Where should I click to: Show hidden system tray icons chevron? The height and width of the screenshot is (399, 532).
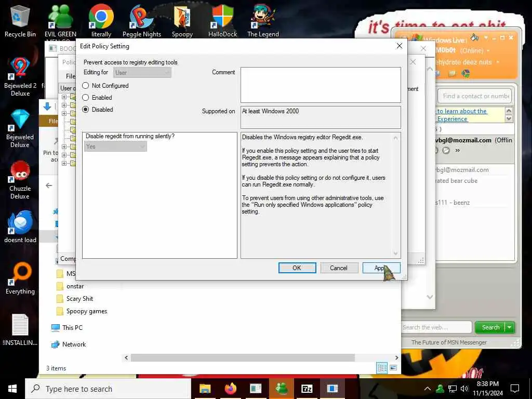pos(428,389)
